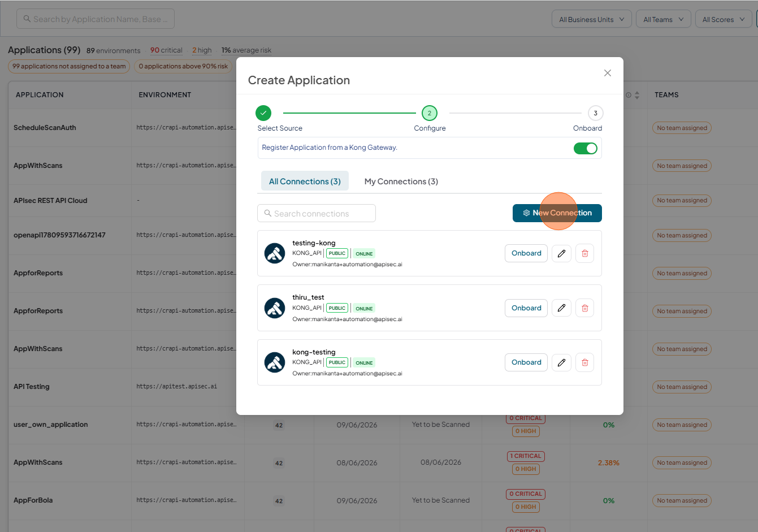Image resolution: width=758 pixels, height=532 pixels.
Task: Create a New Connection
Action: (x=557, y=213)
